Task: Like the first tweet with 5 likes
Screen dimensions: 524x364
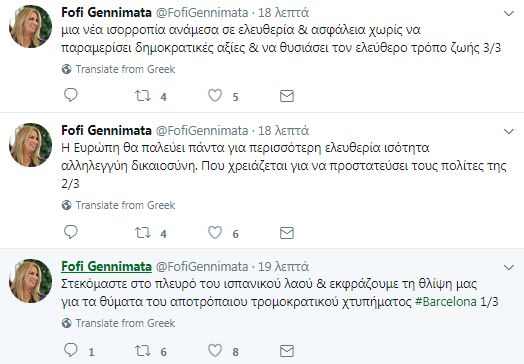Action: pyautogui.click(x=215, y=96)
